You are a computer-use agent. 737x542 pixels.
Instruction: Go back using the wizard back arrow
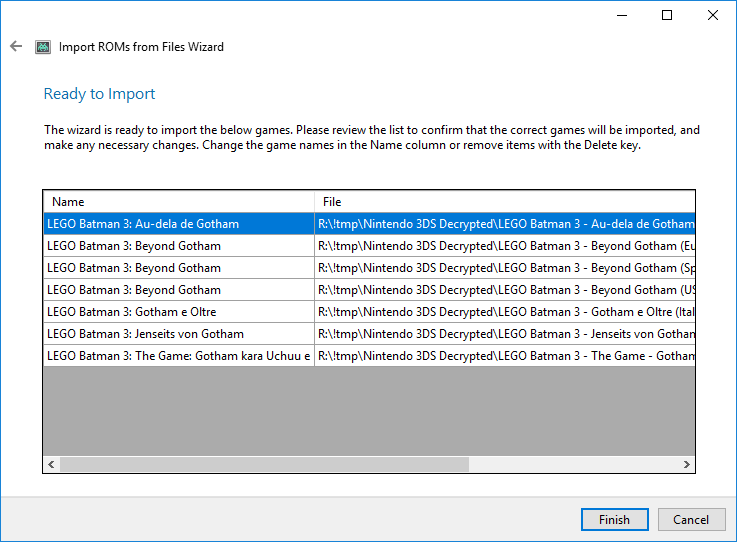(x=16, y=46)
